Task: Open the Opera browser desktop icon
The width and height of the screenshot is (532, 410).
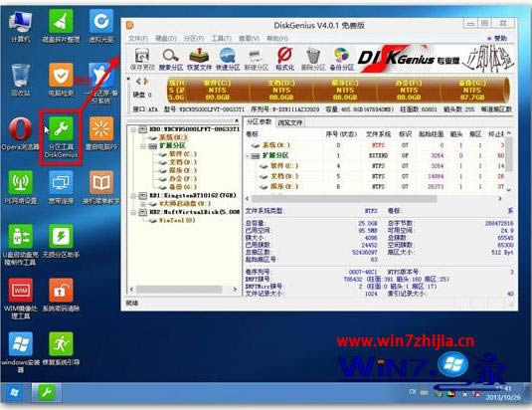Action: (x=21, y=133)
